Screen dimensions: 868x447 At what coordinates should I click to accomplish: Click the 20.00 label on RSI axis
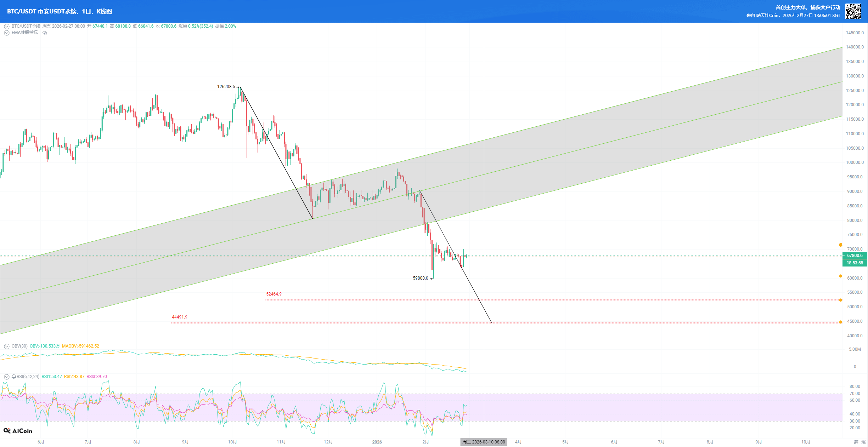point(855,428)
